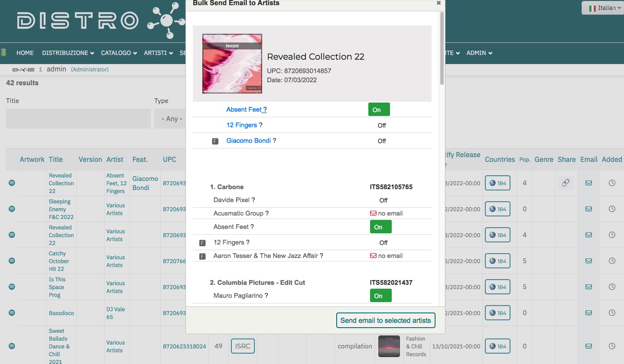Close the Bulk Send Email dialog
624x364 pixels.
pos(439,3)
